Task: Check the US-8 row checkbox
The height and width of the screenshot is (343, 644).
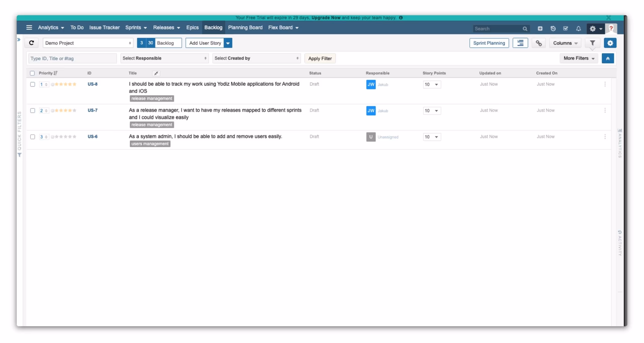Action: tap(32, 84)
